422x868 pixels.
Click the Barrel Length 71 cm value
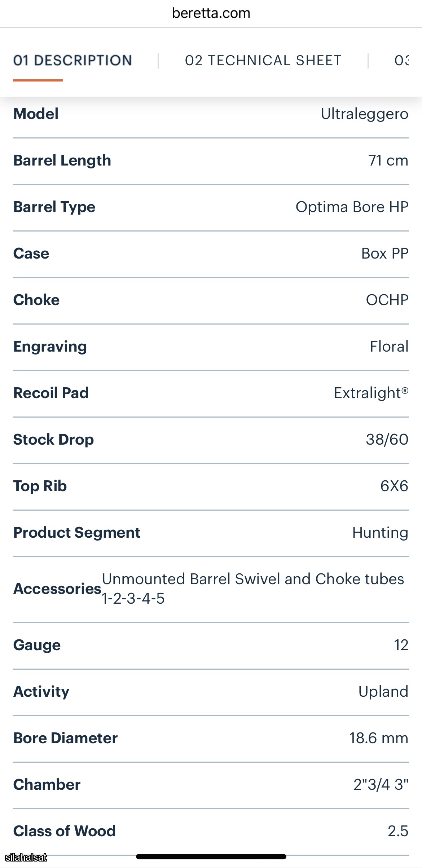click(388, 160)
